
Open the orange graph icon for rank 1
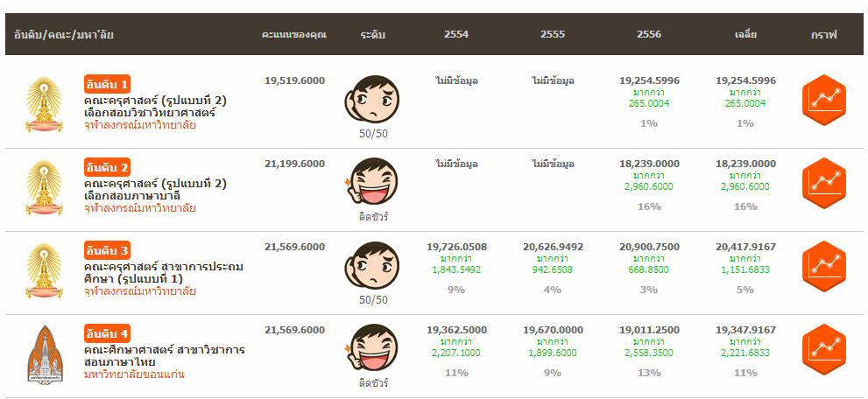(x=824, y=101)
